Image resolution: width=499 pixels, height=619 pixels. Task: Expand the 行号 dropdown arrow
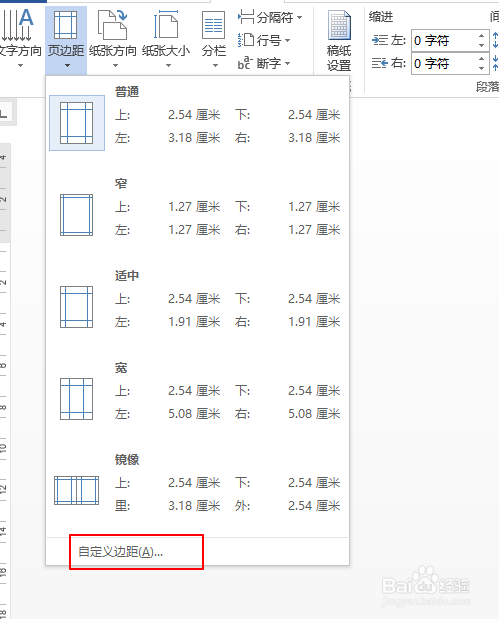(x=287, y=40)
